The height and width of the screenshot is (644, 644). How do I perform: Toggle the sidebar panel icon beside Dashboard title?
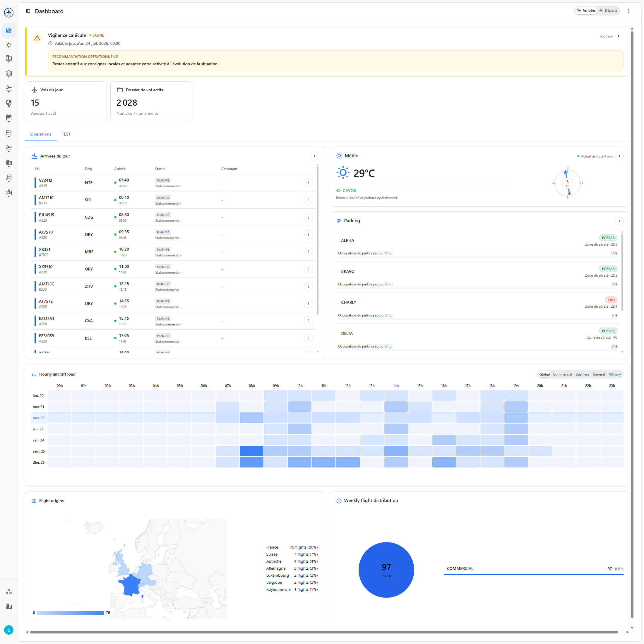[x=28, y=11]
